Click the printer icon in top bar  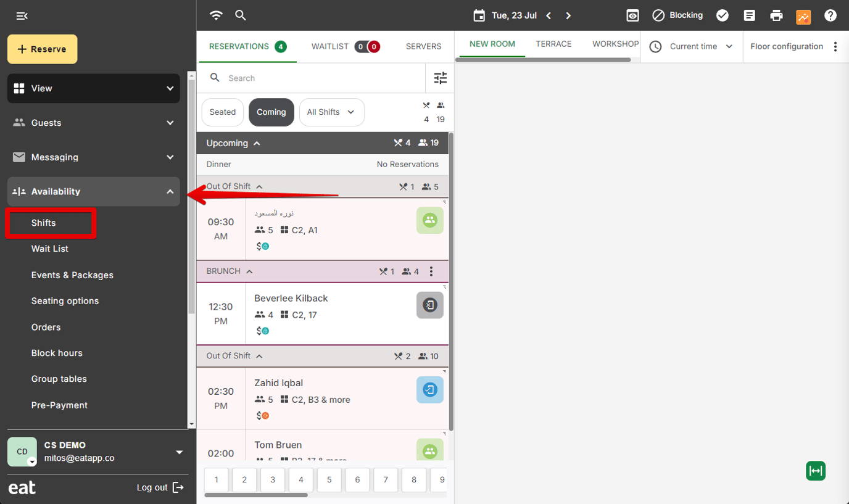(776, 15)
